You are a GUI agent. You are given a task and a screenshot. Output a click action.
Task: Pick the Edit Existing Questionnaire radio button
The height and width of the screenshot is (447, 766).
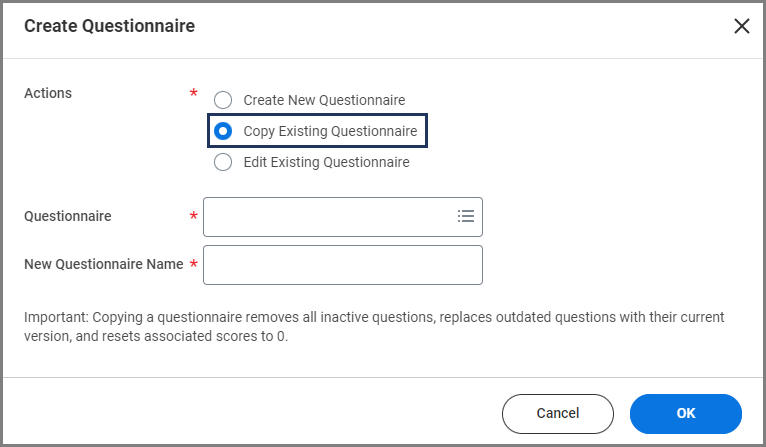[223, 162]
